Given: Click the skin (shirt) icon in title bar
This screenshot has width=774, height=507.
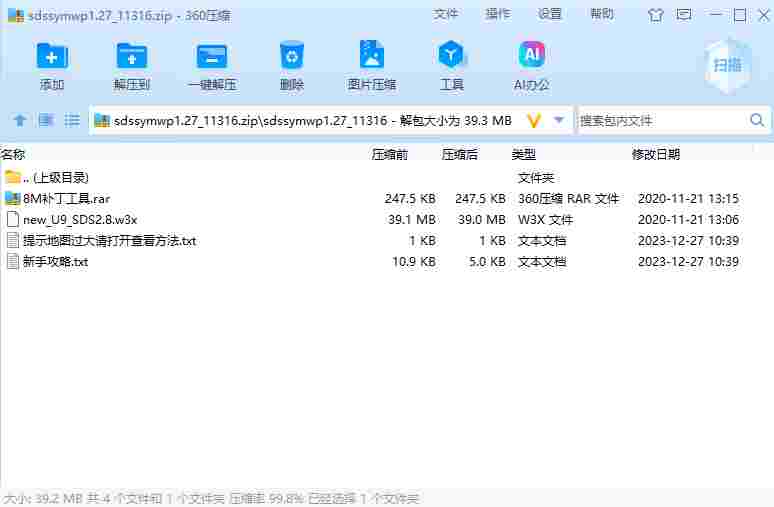Looking at the screenshot, I should [x=656, y=15].
